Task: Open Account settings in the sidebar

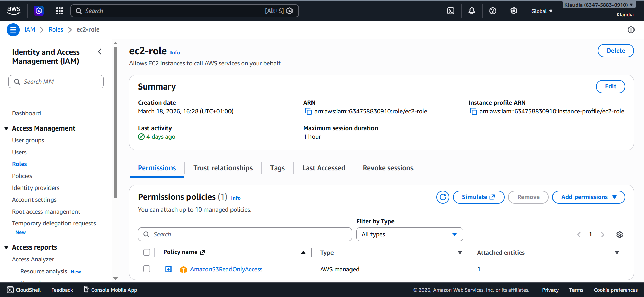Action: [34, 200]
